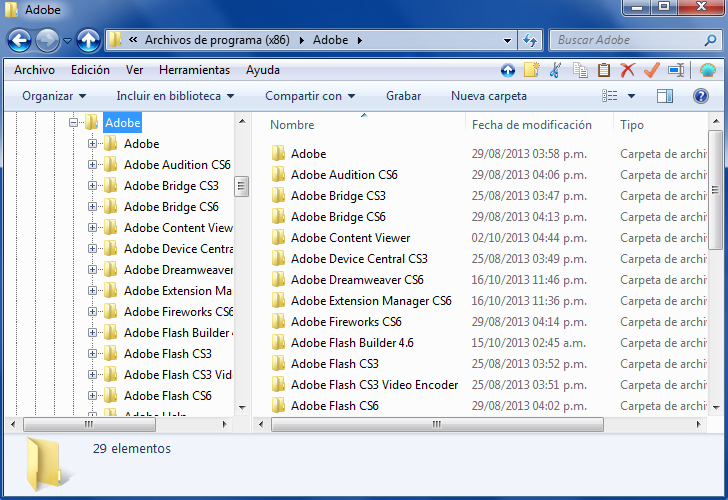Open the Ayuda menu

click(263, 70)
